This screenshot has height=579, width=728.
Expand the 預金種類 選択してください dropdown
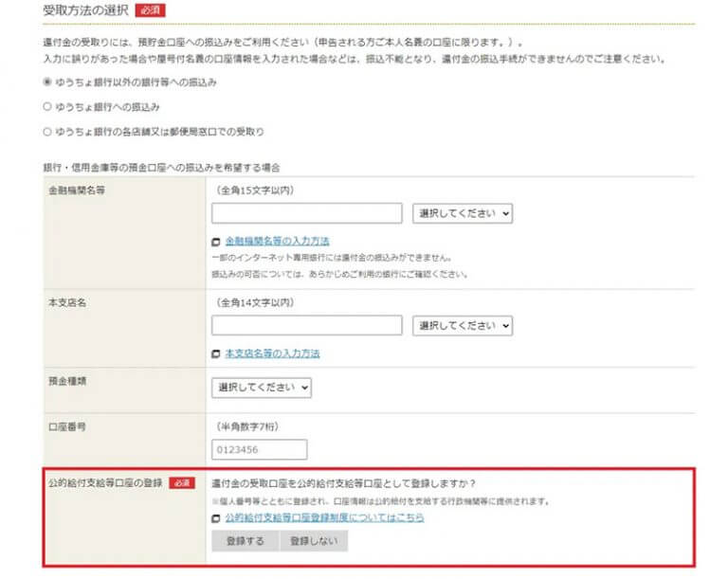click(262, 388)
